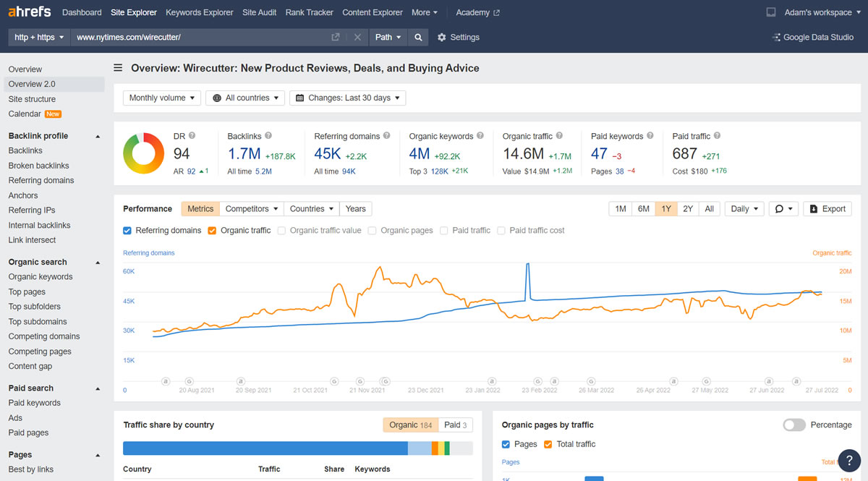Open the http + https protocol dropdown
Viewport: 868px width, 481px height.
[x=39, y=37]
